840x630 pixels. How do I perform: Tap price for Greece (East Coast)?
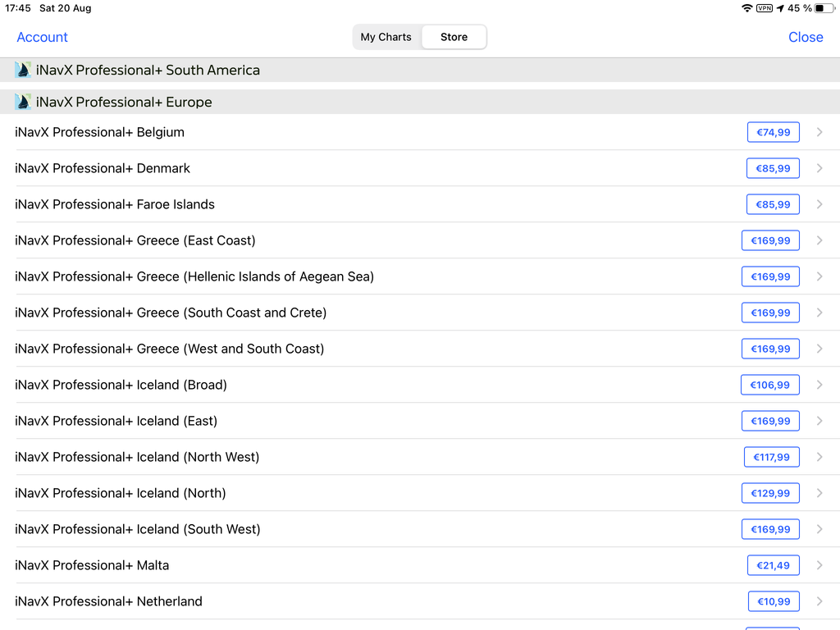(x=770, y=240)
